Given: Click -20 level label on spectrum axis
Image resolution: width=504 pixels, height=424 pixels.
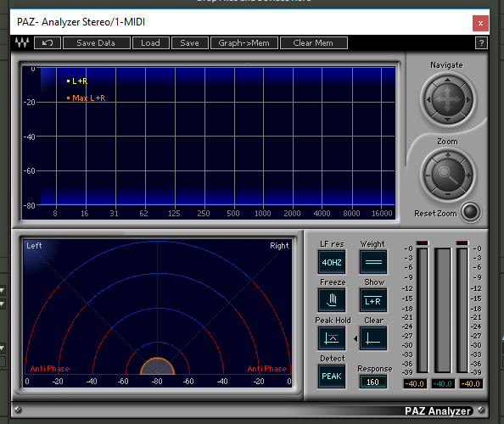Looking at the screenshot, I should (x=29, y=103).
